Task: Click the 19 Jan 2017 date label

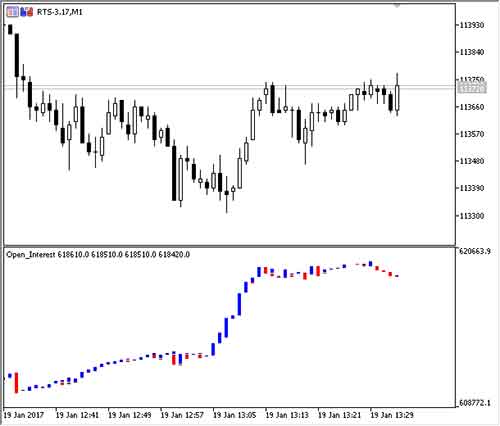Action: 24,415
